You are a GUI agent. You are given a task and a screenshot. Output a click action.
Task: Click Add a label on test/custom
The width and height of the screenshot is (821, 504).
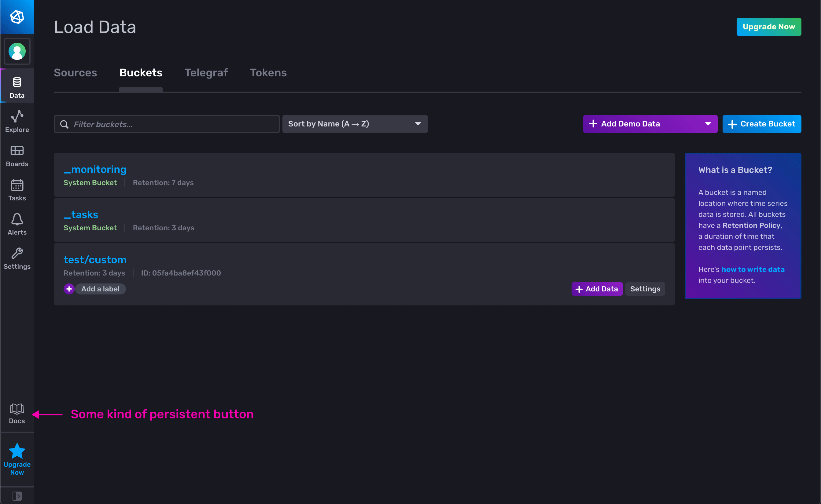click(x=100, y=289)
